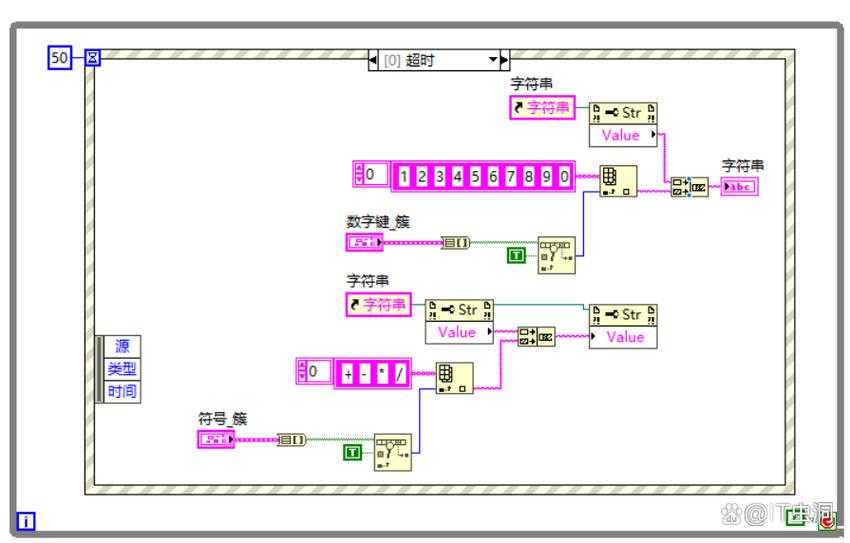Go to previous event case with left arrow
850x543 pixels.
pyautogui.click(x=372, y=60)
